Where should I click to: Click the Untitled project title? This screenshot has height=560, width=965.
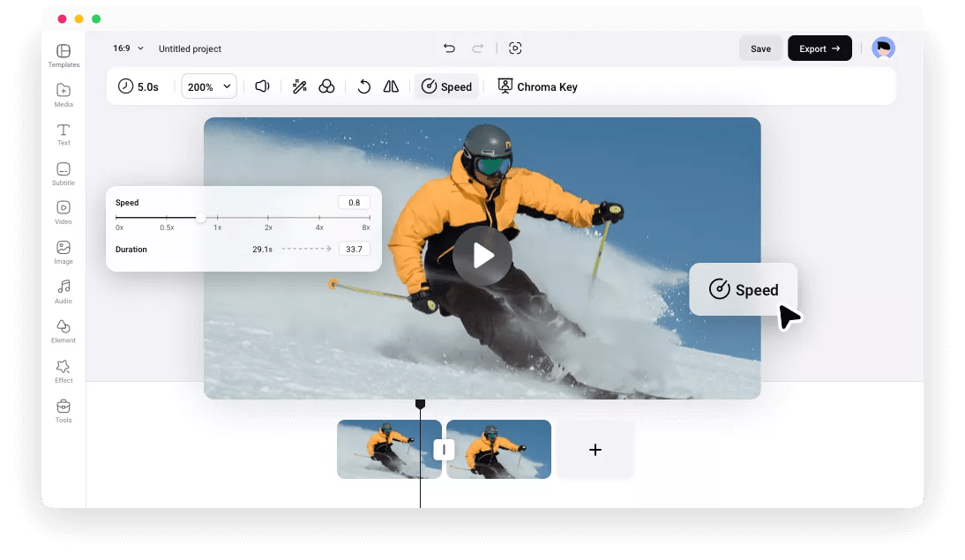[188, 49]
